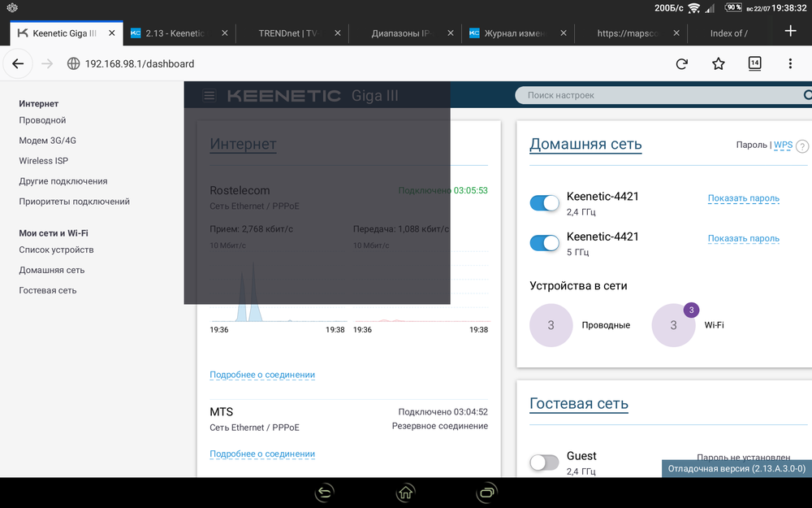Open Модем 3G/4G in the sidebar
Screen dimensions: 812x508
(x=48, y=141)
